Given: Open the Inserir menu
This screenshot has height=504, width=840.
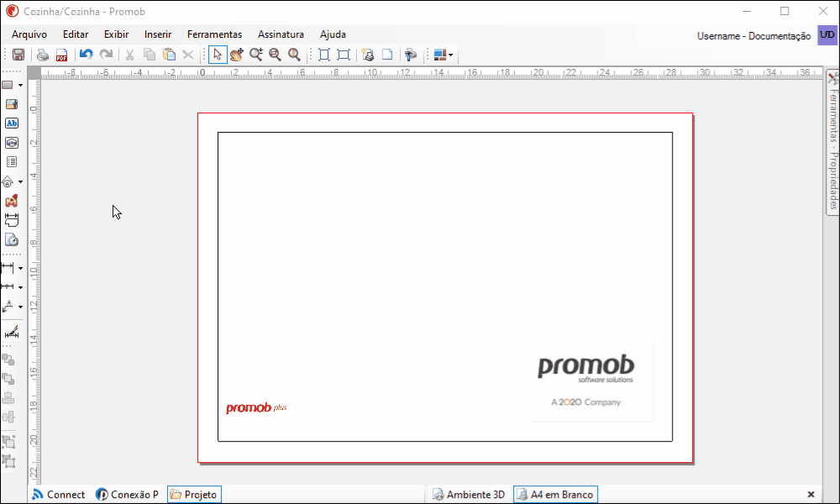Looking at the screenshot, I should coord(158,34).
